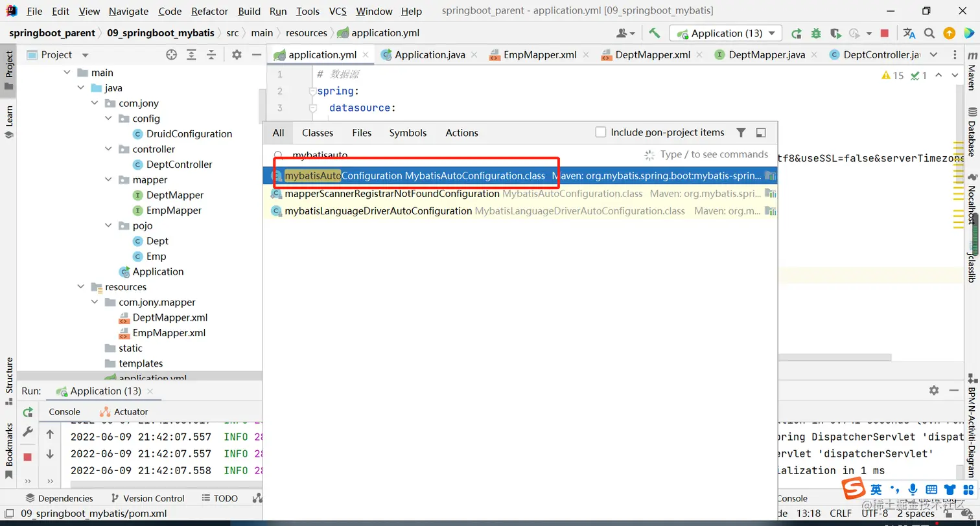This screenshot has width=980, height=526.
Task: Open the Version Control tool window
Action: (x=147, y=498)
